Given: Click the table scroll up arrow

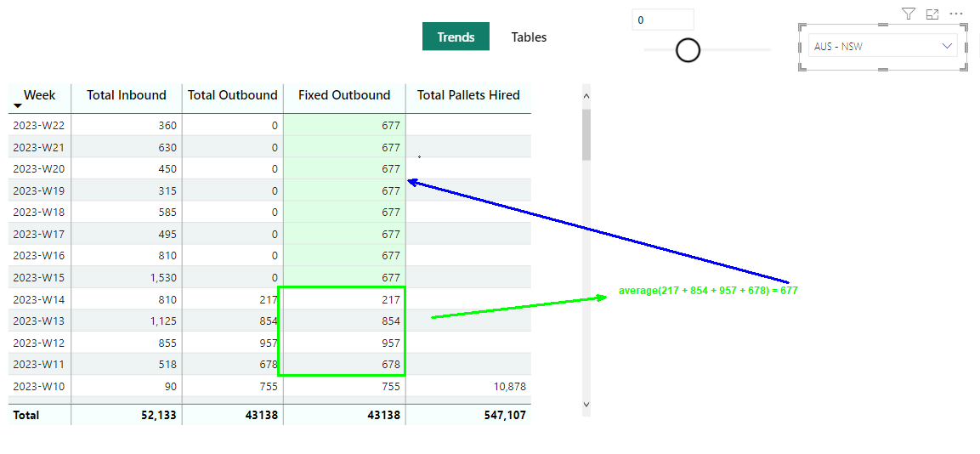Looking at the screenshot, I should coord(586,96).
